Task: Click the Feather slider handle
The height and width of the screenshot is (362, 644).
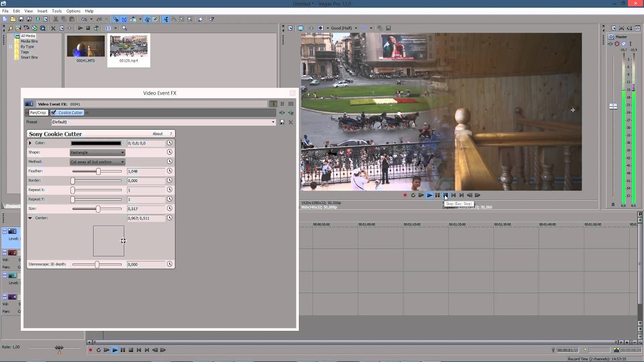Action: point(98,171)
